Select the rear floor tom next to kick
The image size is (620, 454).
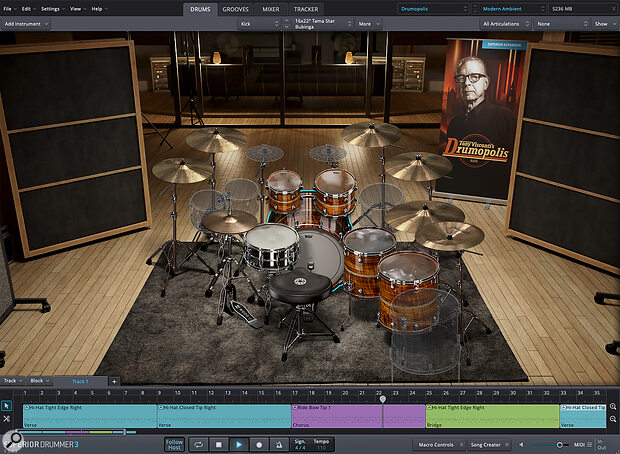coord(369,261)
